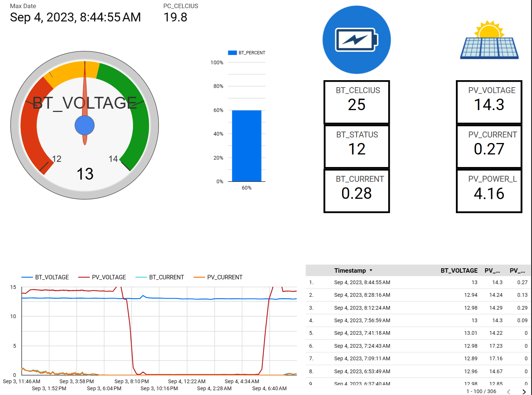The width and height of the screenshot is (532, 395).
Task: Select table row Sep 4, 2023, 7:56:59 AM
Action: click(x=418, y=320)
